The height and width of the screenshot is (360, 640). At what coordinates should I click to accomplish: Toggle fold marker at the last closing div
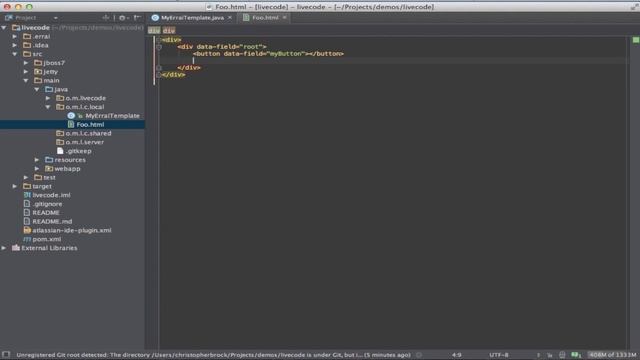[x=159, y=75]
